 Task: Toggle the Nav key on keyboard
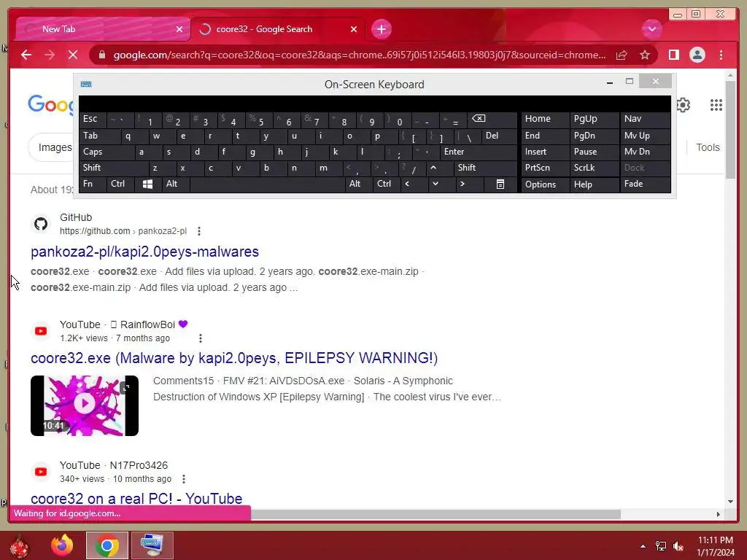coord(645,120)
